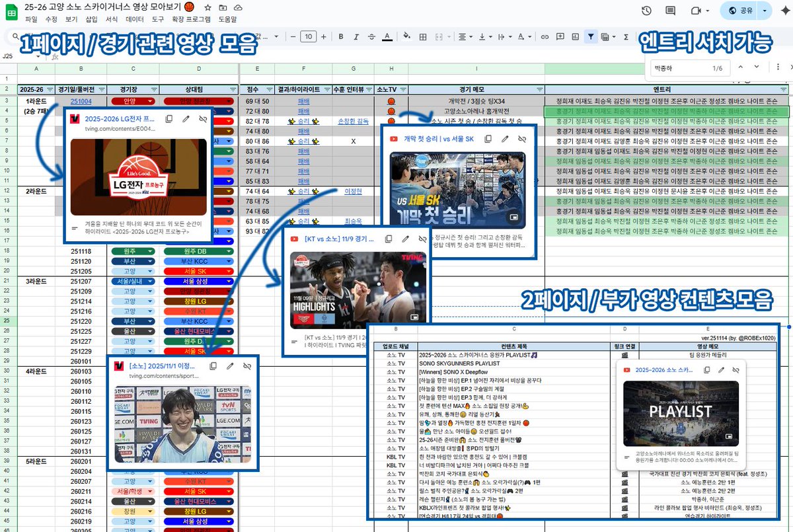
Task: Open filter dropdown on 2025-26 header
Action: (50, 89)
